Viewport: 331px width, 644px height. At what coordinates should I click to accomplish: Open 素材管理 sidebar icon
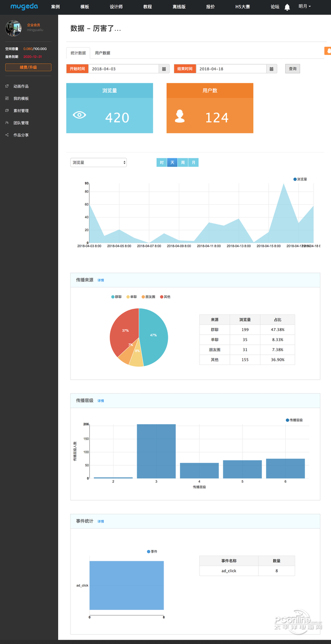coord(7,111)
